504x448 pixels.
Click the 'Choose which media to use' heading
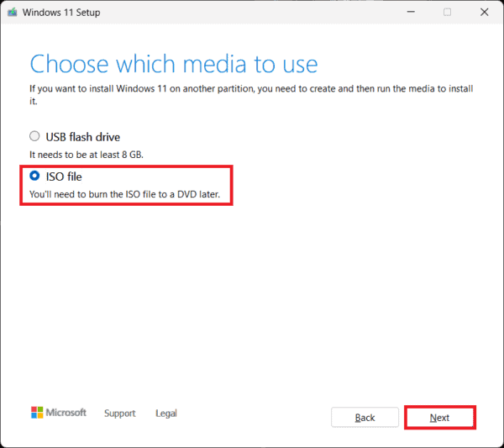174,64
